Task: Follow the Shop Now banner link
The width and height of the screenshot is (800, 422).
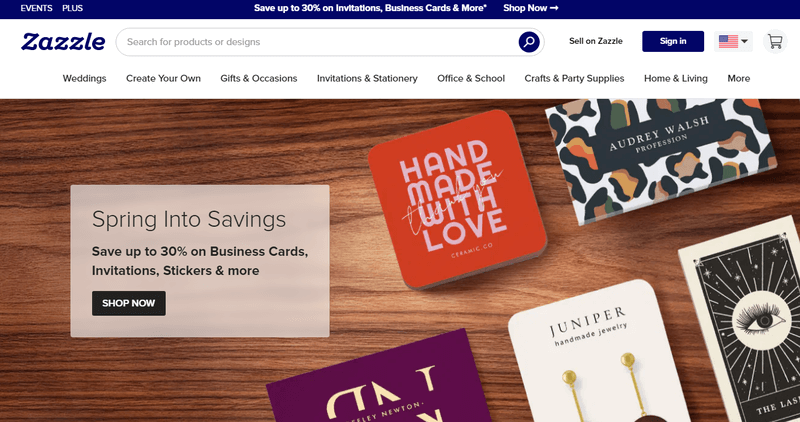Action: (531, 8)
